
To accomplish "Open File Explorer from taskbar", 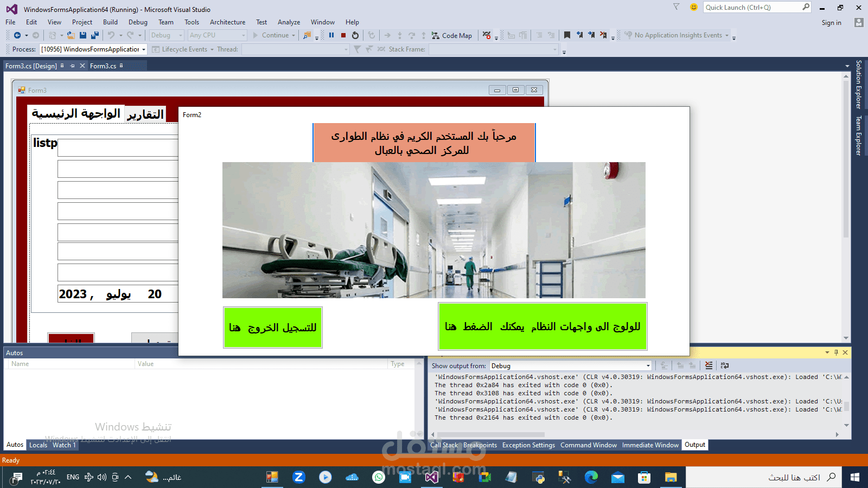I will (671, 477).
